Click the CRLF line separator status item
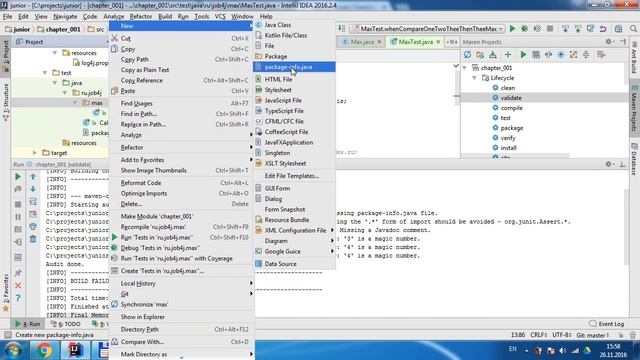 (538, 335)
